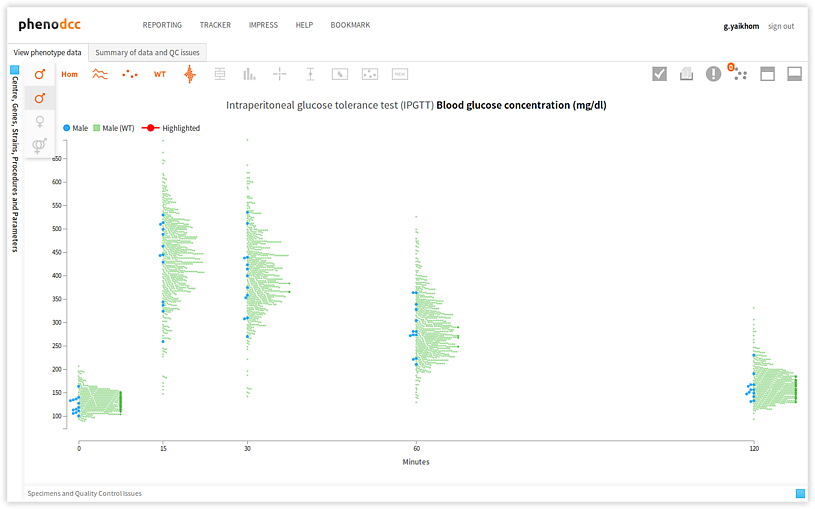The width and height of the screenshot is (815, 509).
Task: Select the female gender filter icon
Action: point(40,121)
